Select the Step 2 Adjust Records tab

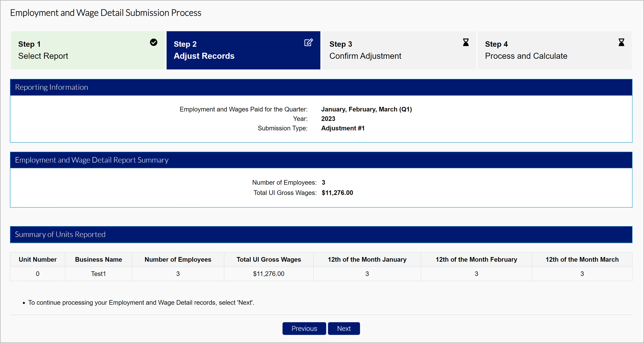(x=243, y=50)
